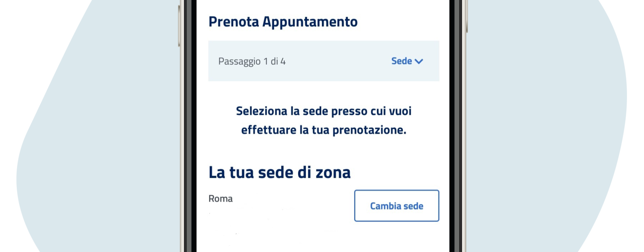Click the light blue background left of phone
The height and width of the screenshot is (252, 644).
[x=101, y=134]
